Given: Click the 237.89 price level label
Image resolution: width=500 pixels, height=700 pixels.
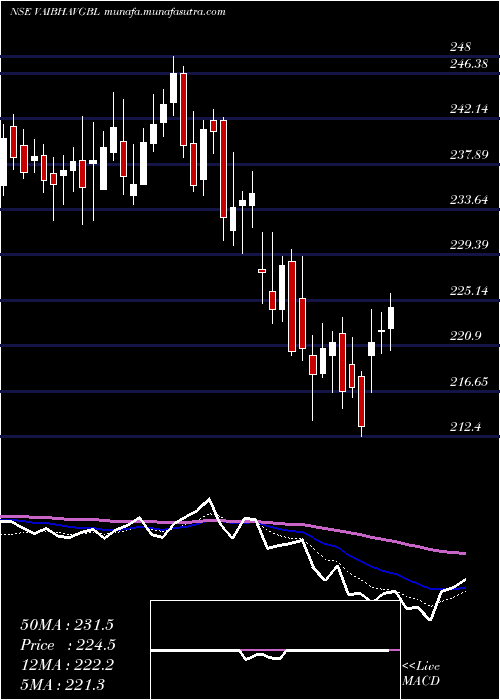Looking at the screenshot, I should click(468, 155).
